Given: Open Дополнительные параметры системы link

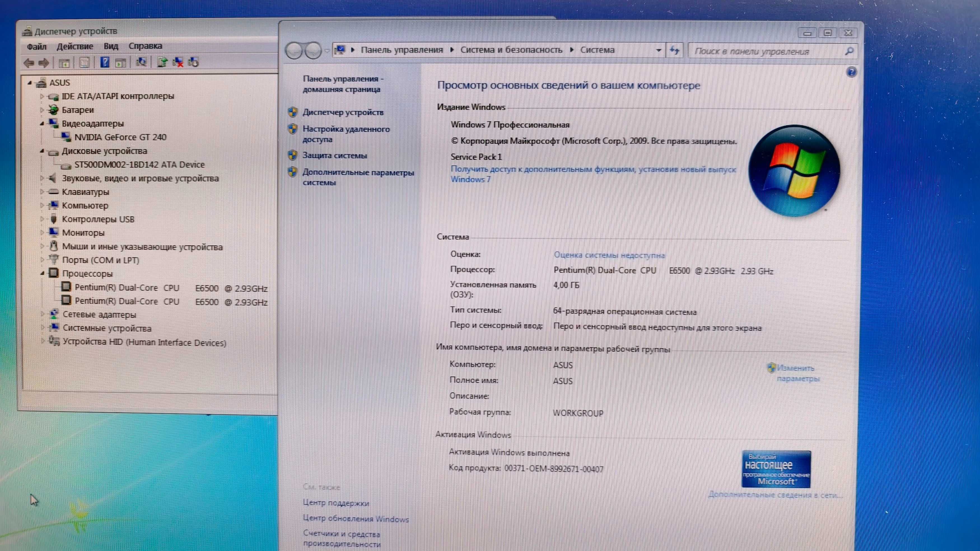Looking at the screenshot, I should pyautogui.click(x=358, y=177).
